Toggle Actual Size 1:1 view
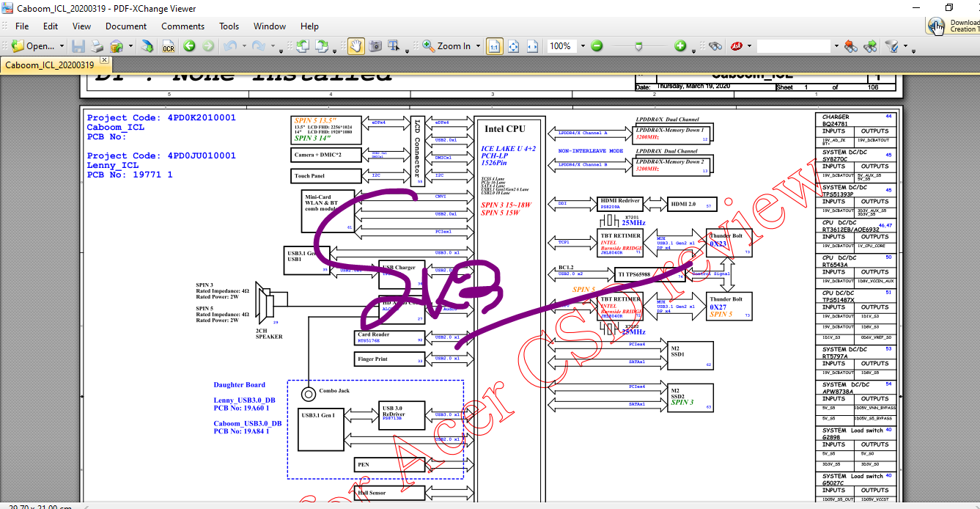 tap(495, 46)
